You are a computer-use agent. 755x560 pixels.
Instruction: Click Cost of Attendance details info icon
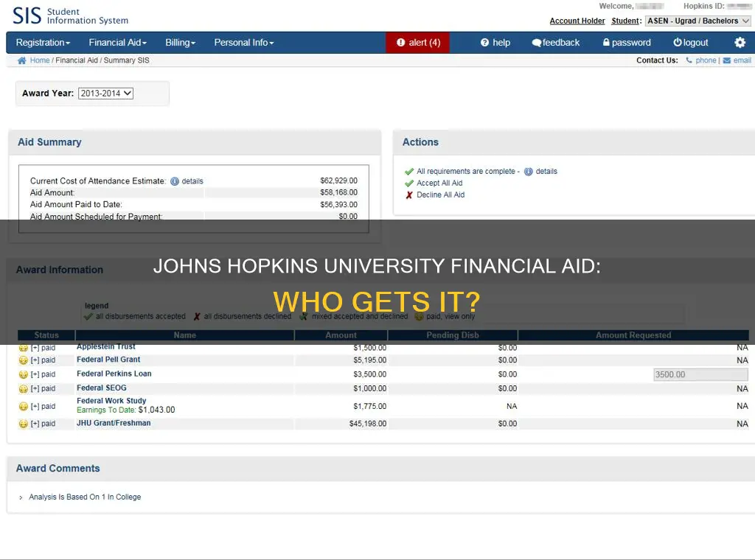tap(175, 181)
